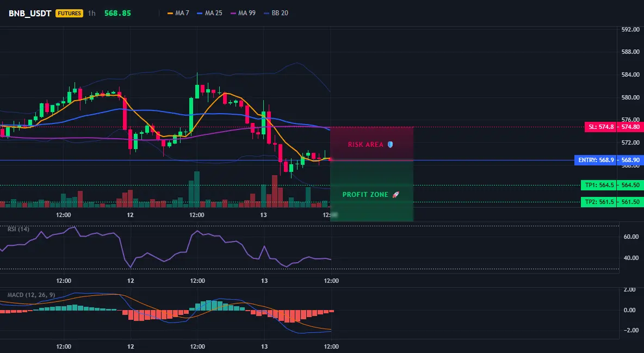Screen dimensions: 644x353
Task: Click date 13 on the RSI time axis
Action: 264,281
